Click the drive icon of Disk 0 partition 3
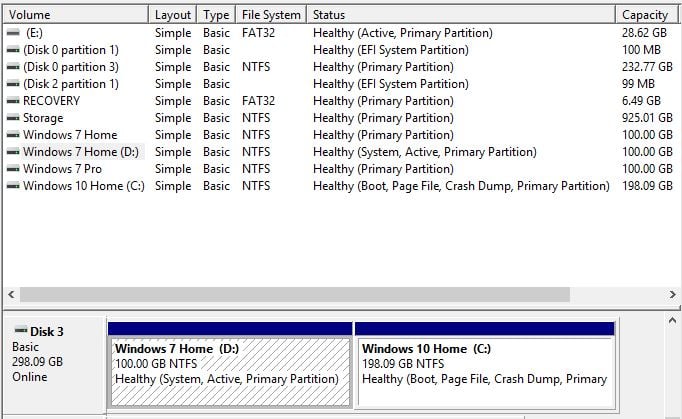The width and height of the screenshot is (682, 419). [x=13, y=67]
